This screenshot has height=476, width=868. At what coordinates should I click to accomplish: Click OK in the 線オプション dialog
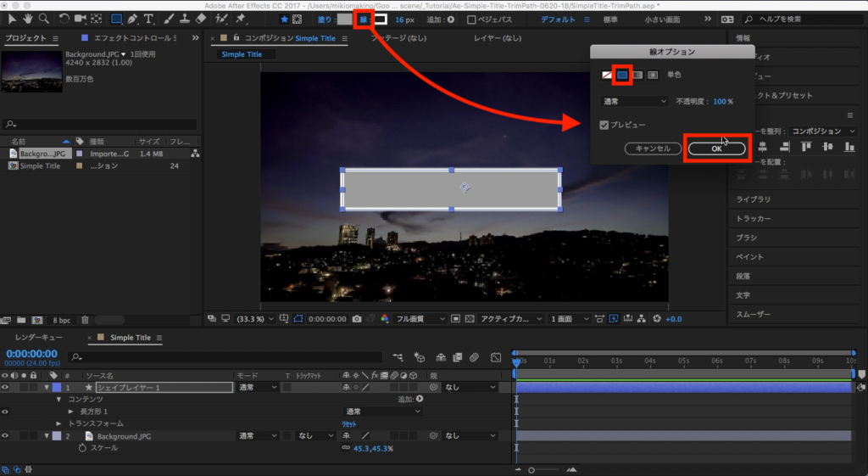click(716, 148)
